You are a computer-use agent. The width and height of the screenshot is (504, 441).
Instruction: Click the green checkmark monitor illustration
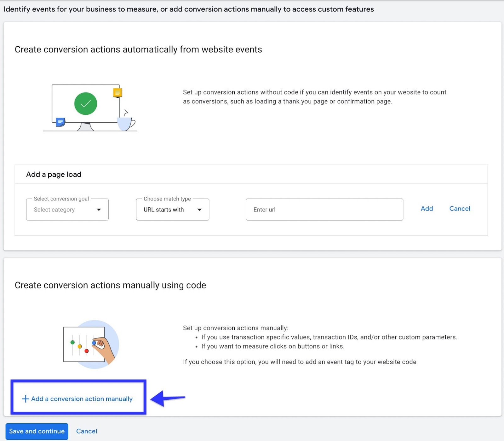coord(90,107)
